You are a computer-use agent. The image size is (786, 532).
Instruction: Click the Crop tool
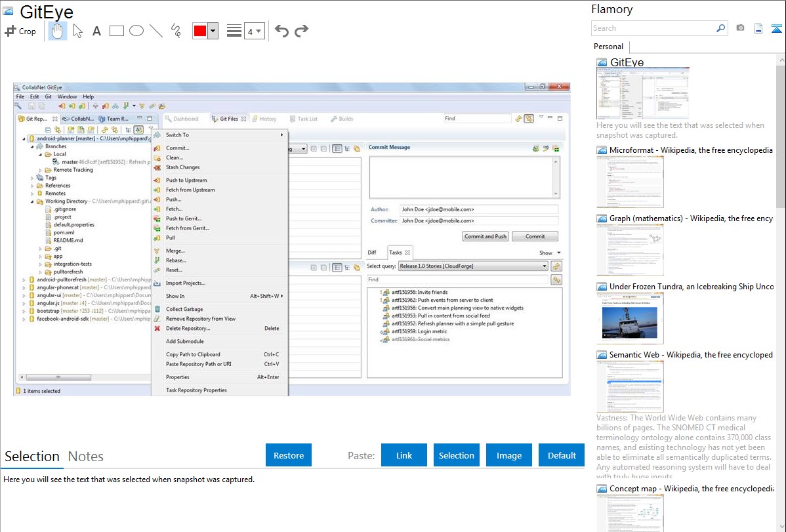[20, 31]
